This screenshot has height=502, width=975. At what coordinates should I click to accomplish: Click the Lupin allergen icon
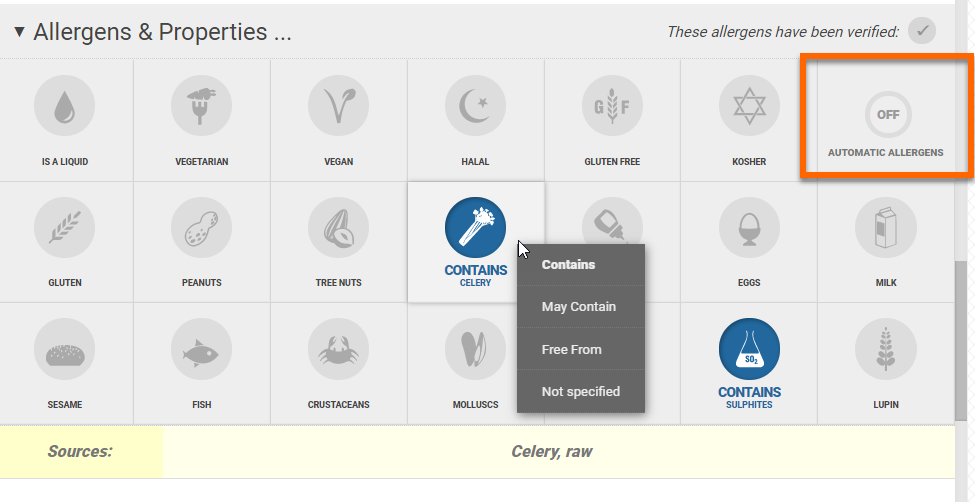click(885, 350)
